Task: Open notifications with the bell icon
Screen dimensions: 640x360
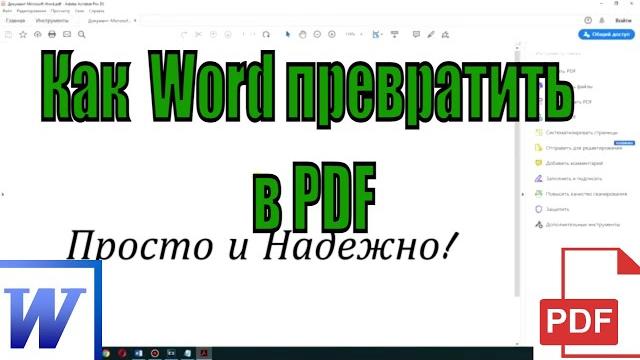Action: click(x=602, y=20)
